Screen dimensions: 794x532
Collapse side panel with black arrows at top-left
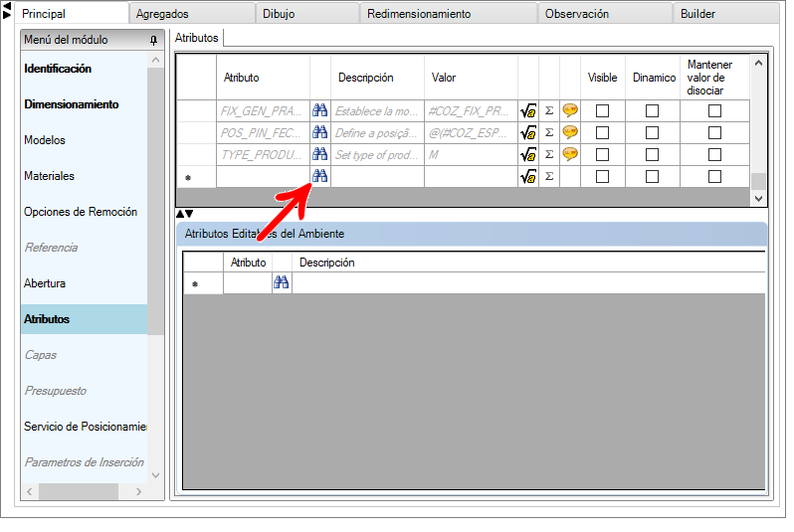click(x=7, y=10)
